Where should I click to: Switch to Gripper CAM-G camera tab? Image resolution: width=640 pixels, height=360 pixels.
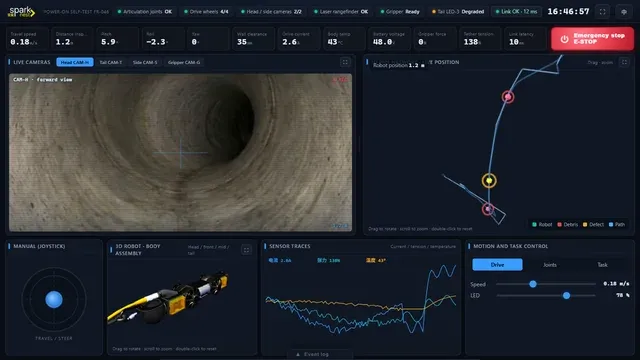pos(184,62)
